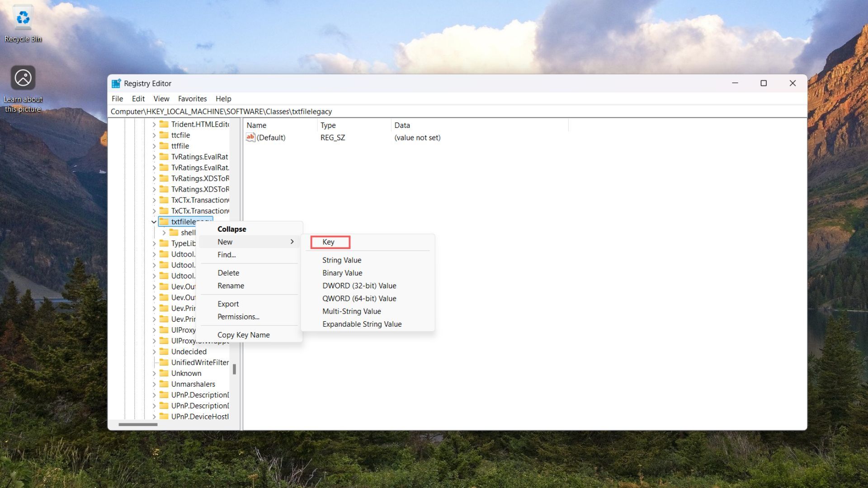
Task: Open the Favorites menu
Action: coord(192,99)
